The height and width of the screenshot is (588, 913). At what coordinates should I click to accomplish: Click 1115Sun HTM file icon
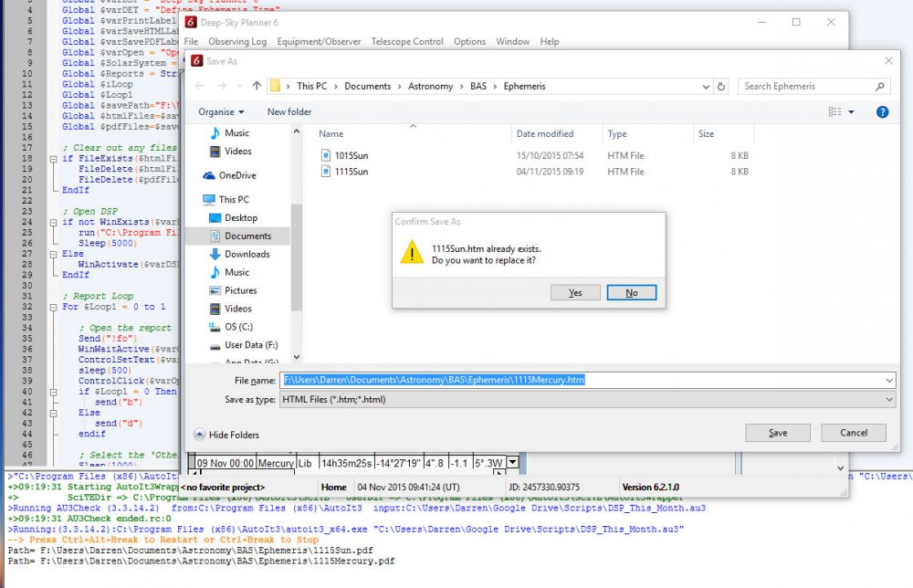(x=326, y=171)
